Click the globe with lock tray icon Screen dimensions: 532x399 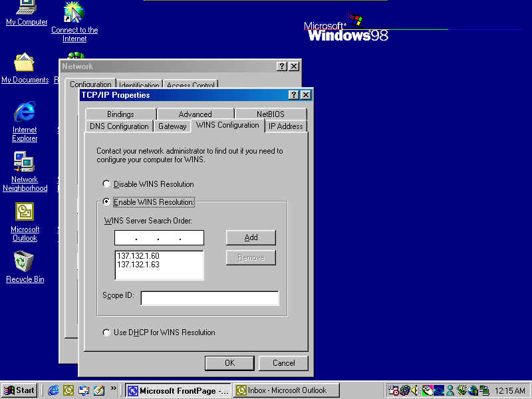point(473,390)
